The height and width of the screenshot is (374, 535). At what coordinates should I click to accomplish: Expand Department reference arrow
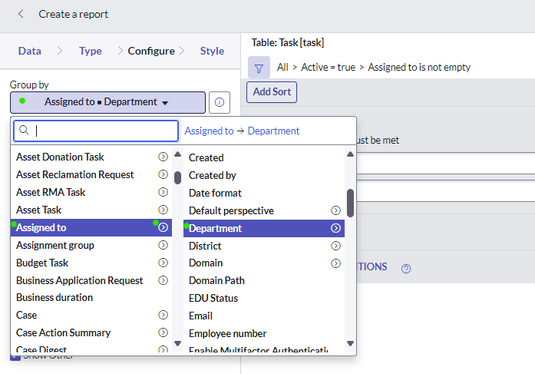[x=336, y=228]
